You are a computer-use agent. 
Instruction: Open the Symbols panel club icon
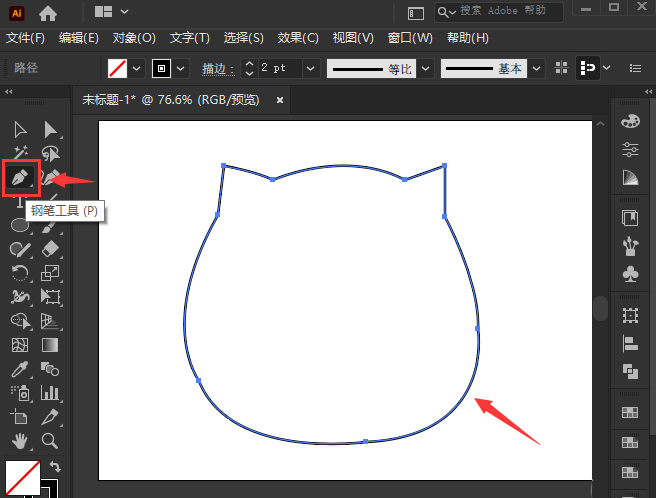(630, 273)
